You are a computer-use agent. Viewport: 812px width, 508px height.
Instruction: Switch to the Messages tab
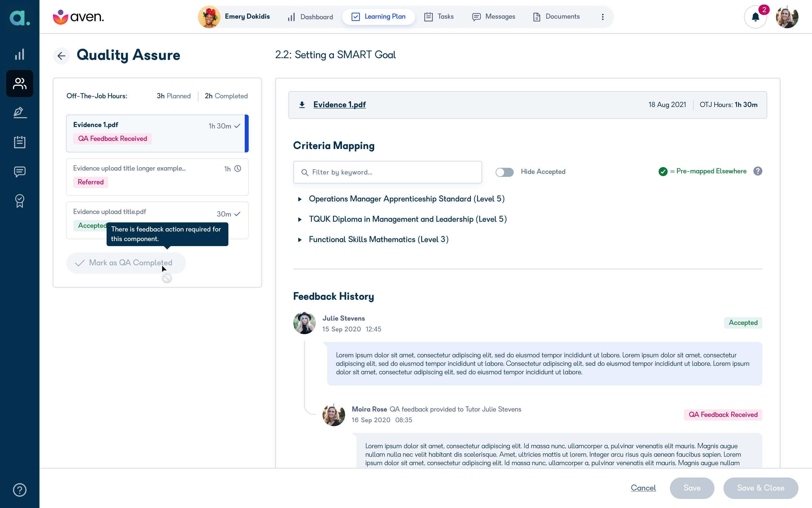[x=493, y=17]
